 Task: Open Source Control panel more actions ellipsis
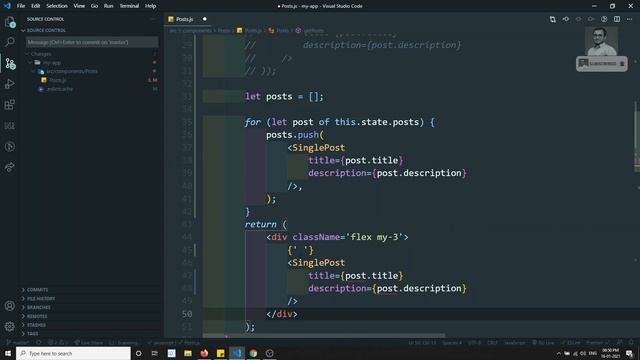click(x=153, y=19)
